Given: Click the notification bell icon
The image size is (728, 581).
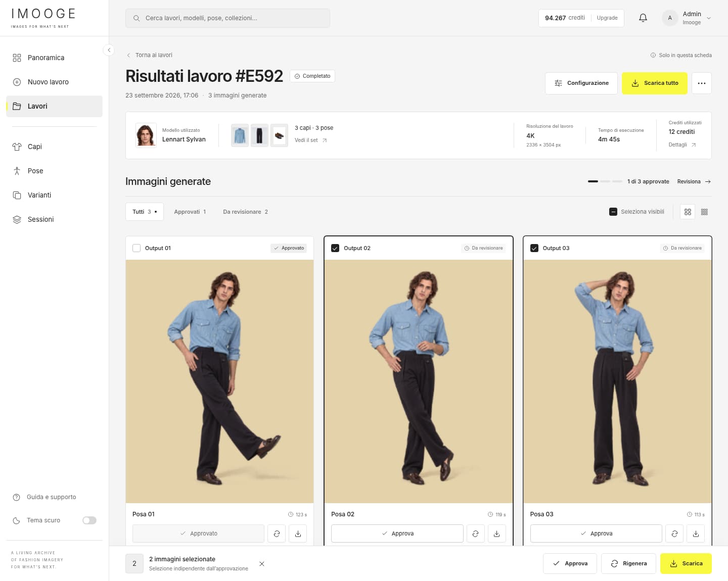Looking at the screenshot, I should [643, 18].
